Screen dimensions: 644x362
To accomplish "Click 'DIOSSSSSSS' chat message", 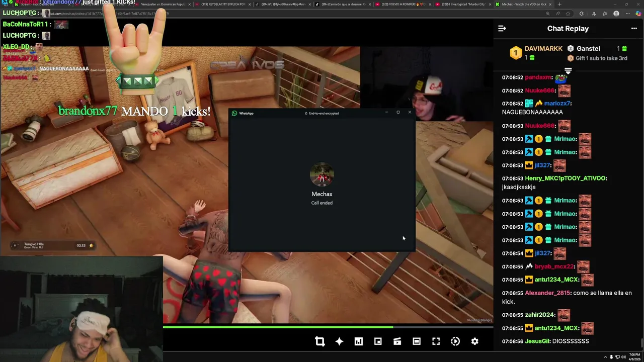I will click(x=570, y=341).
